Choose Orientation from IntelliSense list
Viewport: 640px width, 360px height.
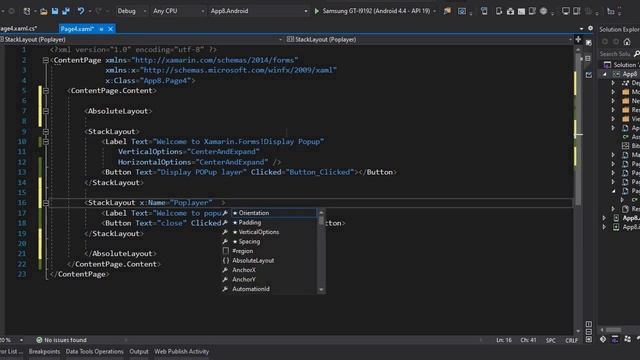click(269, 213)
